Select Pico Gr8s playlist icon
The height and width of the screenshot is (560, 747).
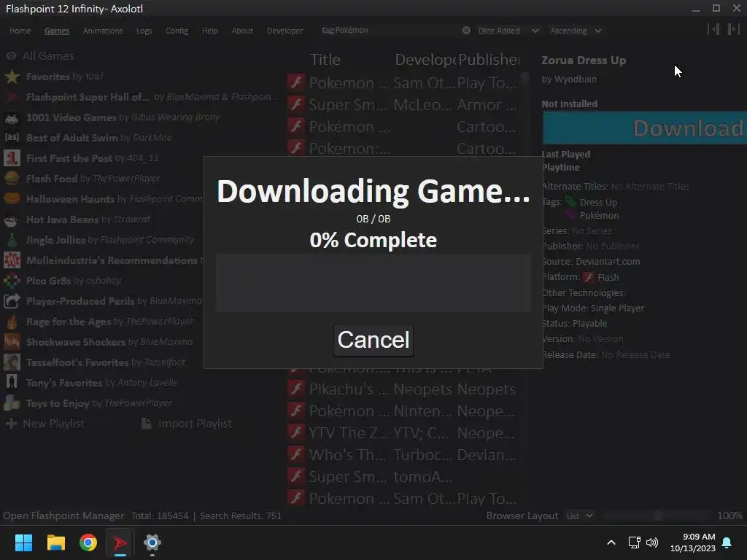pos(12,281)
